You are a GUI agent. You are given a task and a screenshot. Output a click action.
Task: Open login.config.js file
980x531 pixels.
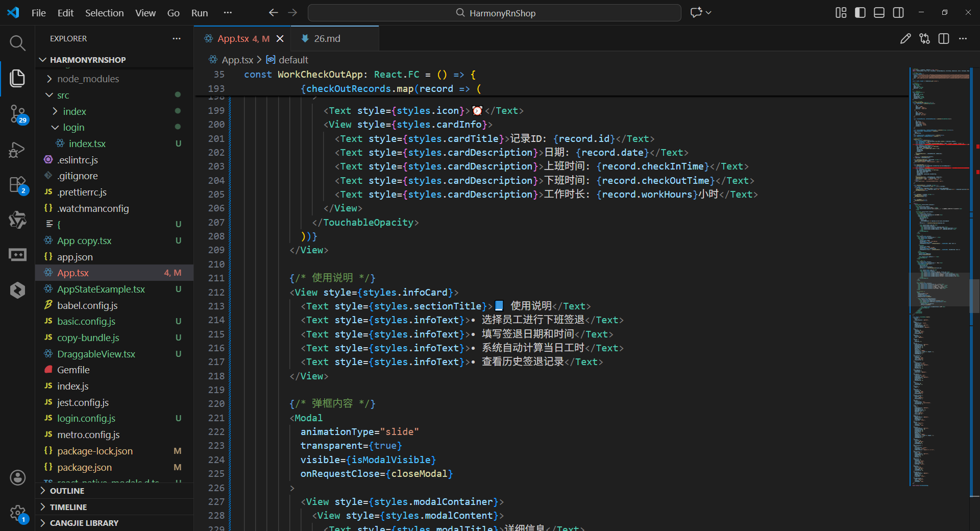click(x=114, y=418)
